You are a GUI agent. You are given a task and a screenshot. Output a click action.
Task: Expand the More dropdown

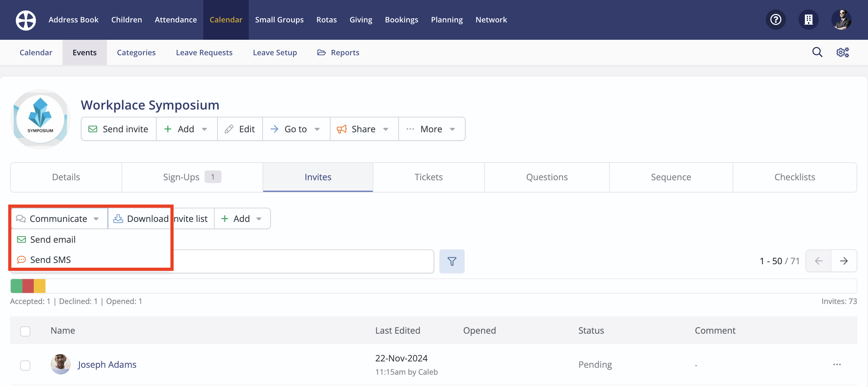click(431, 129)
